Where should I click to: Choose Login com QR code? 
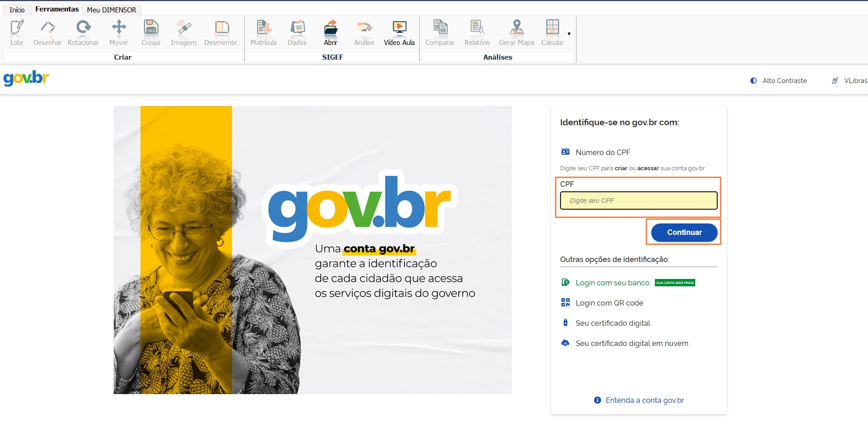(x=609, y=303)
